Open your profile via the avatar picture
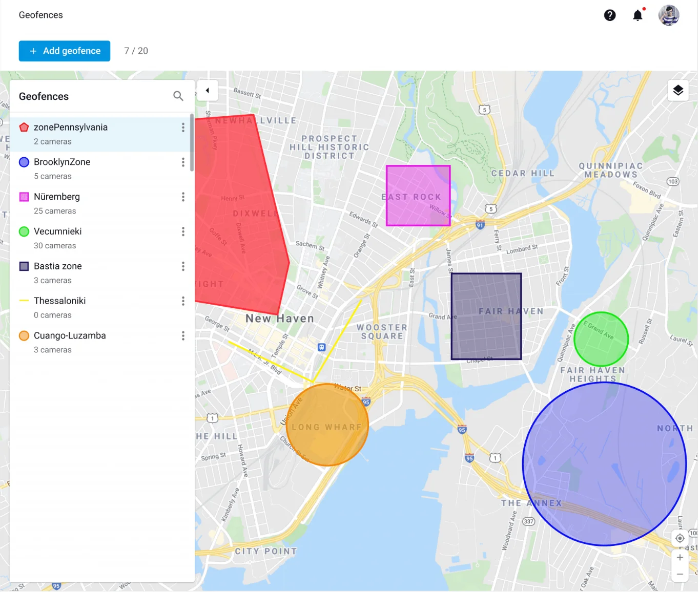 click(x=669, y=15)
